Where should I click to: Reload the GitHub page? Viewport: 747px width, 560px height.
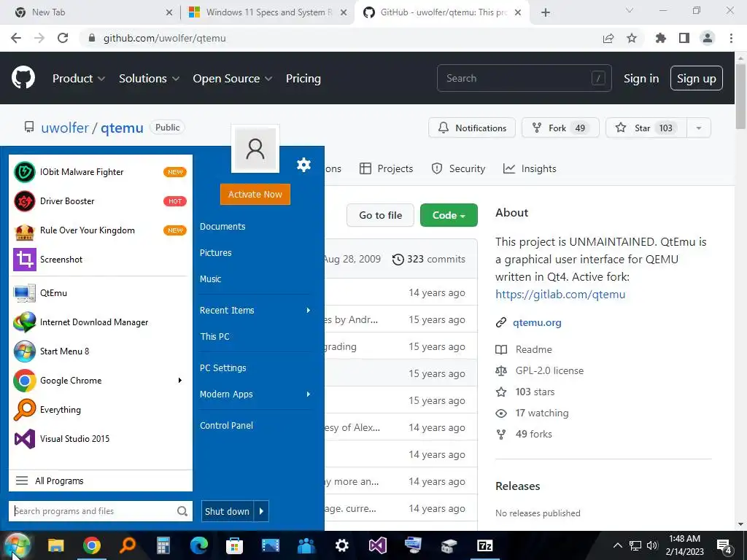point(63,38)
